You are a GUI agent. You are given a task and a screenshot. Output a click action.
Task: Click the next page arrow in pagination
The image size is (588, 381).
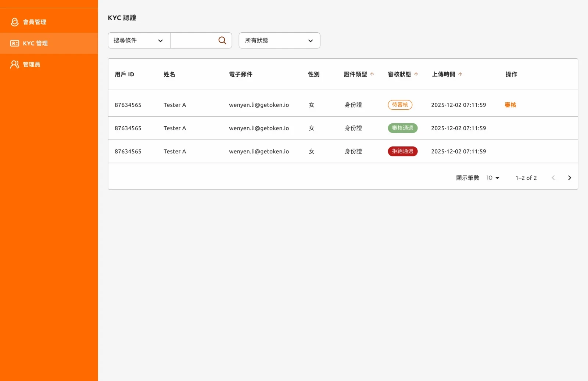569,178
